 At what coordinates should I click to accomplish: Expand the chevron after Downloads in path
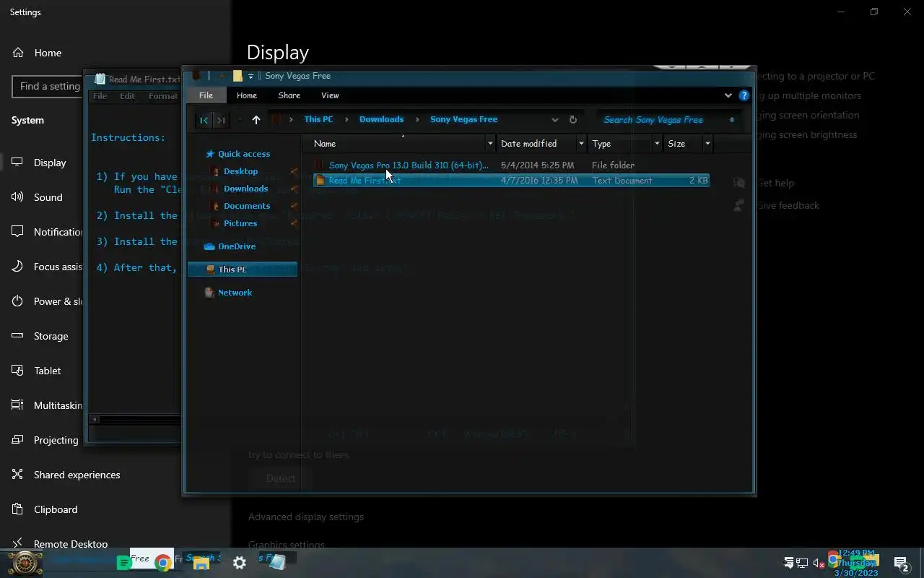[417, 120]
